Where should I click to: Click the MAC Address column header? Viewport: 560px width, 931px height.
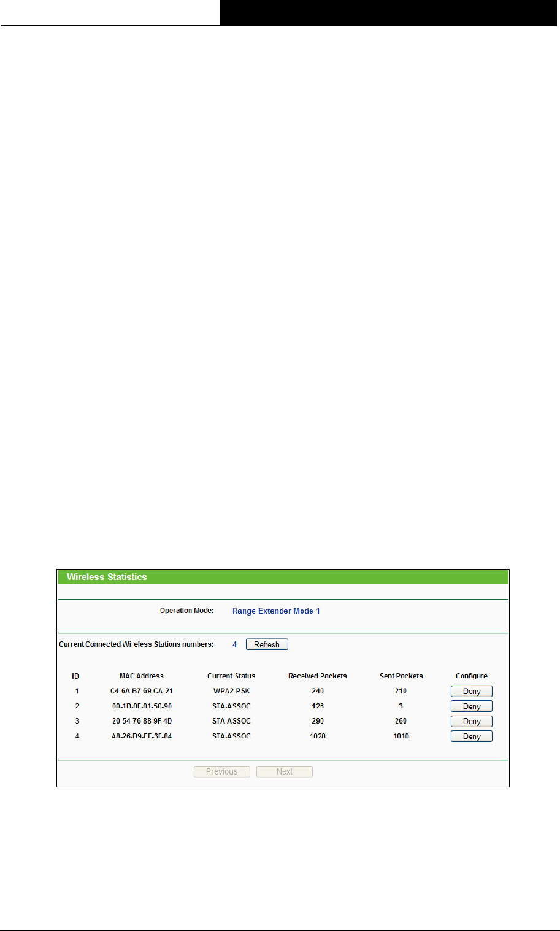pos(142,676)
